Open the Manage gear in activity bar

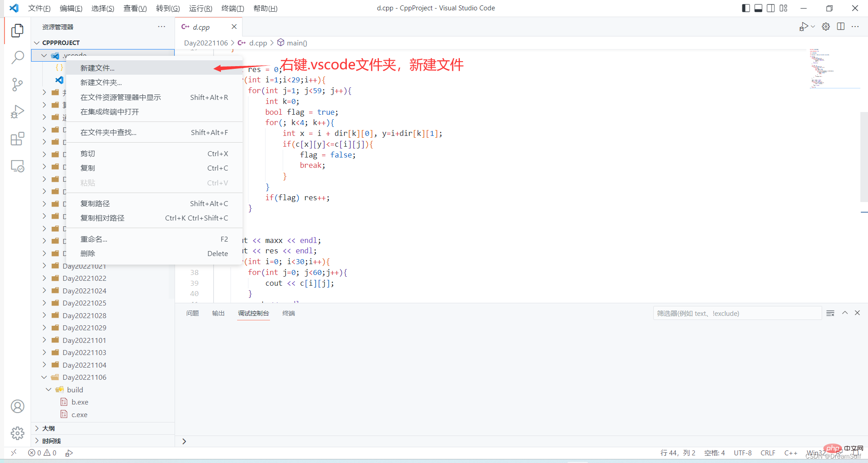[x=18, y=433]
